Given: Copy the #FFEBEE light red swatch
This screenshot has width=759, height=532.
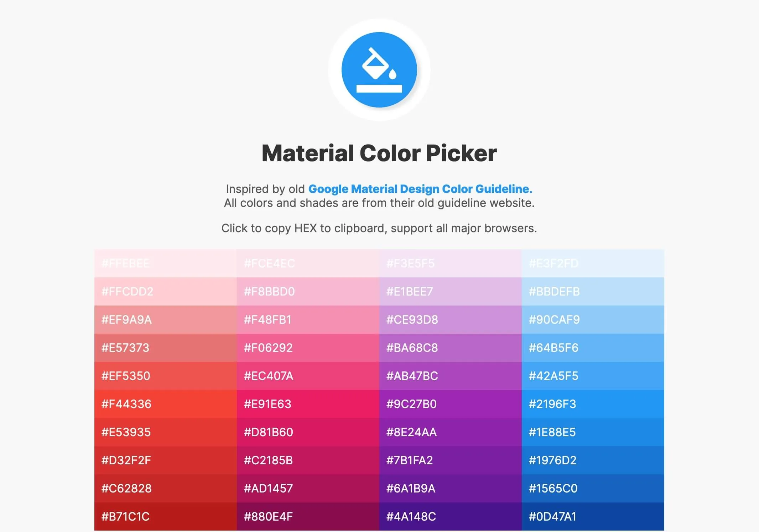Looking at the screenshot, I should [165, 264].
